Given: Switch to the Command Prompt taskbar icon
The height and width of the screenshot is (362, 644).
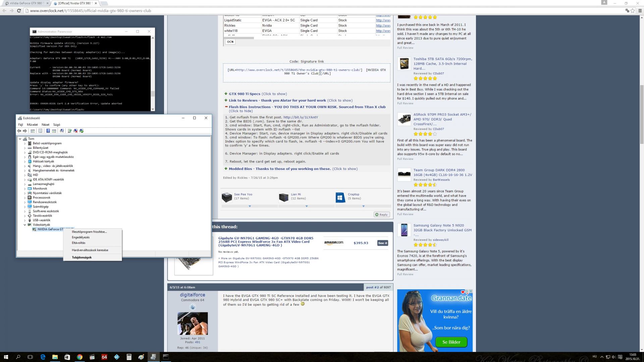Looking at the screenshot, I should coord(166,357).
